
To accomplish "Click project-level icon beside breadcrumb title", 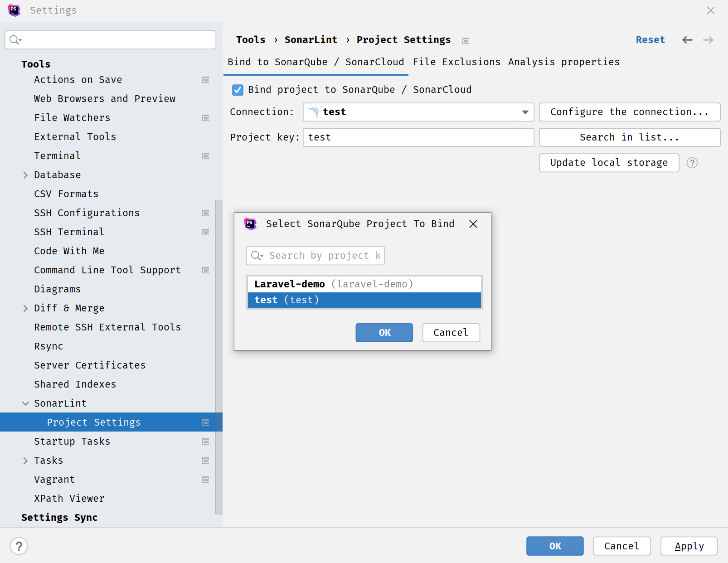I will 466,41.
